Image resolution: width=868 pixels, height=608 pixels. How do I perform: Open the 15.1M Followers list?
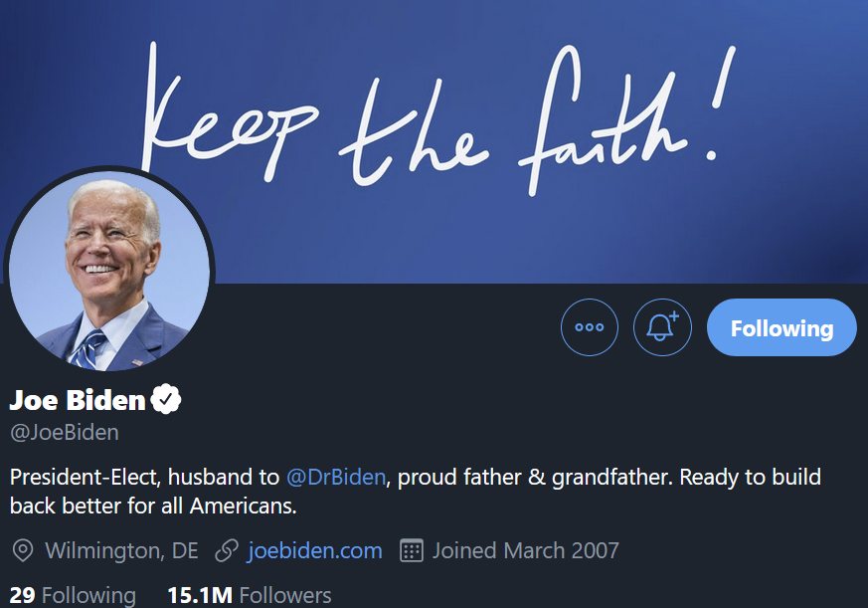[250, 595]
